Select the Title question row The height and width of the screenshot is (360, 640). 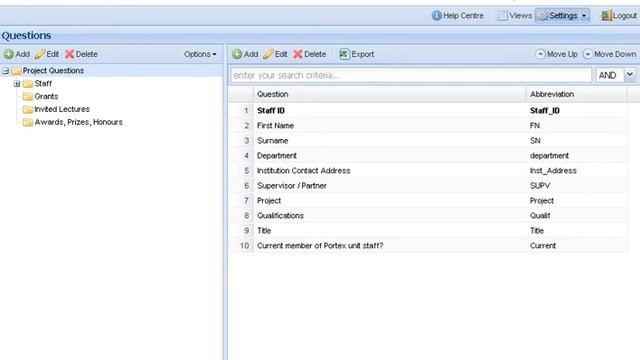(x=428, y=231)
